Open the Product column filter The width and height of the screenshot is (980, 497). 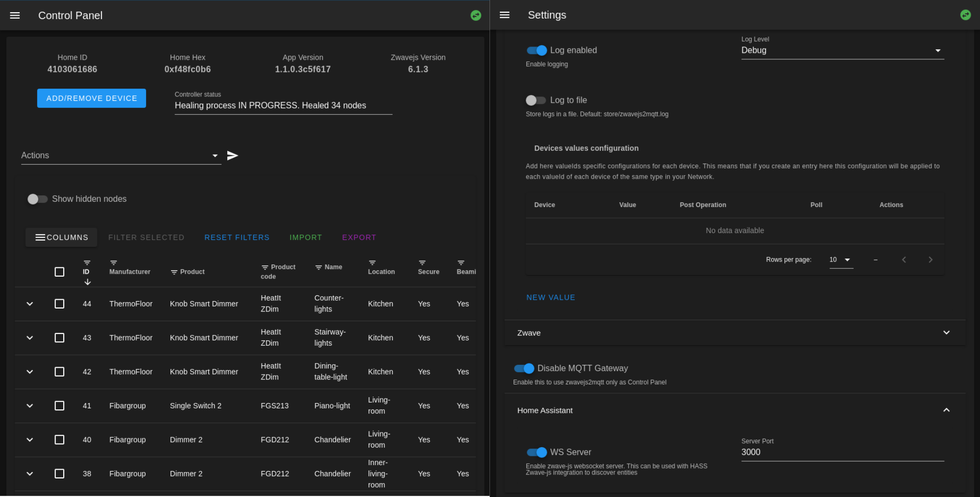coord(174,272)
